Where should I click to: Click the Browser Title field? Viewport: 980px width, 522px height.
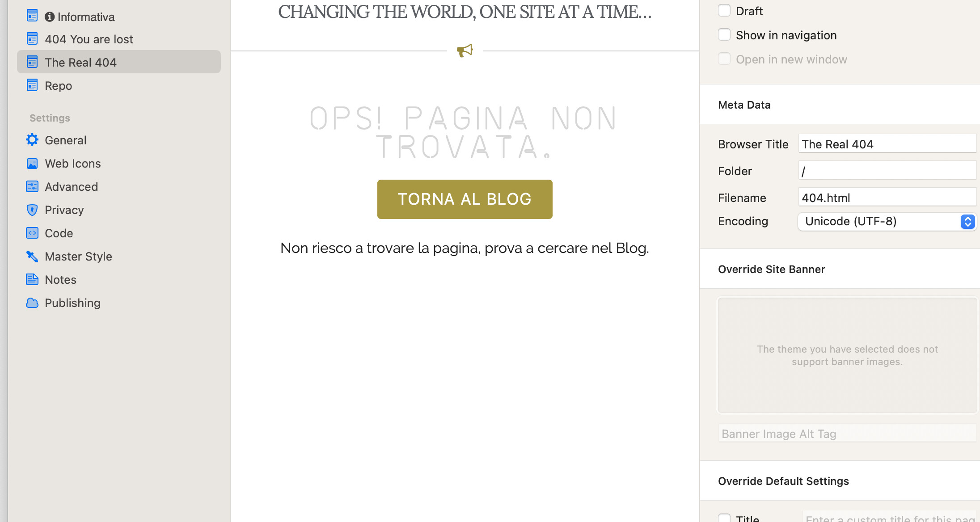(887, 144)
